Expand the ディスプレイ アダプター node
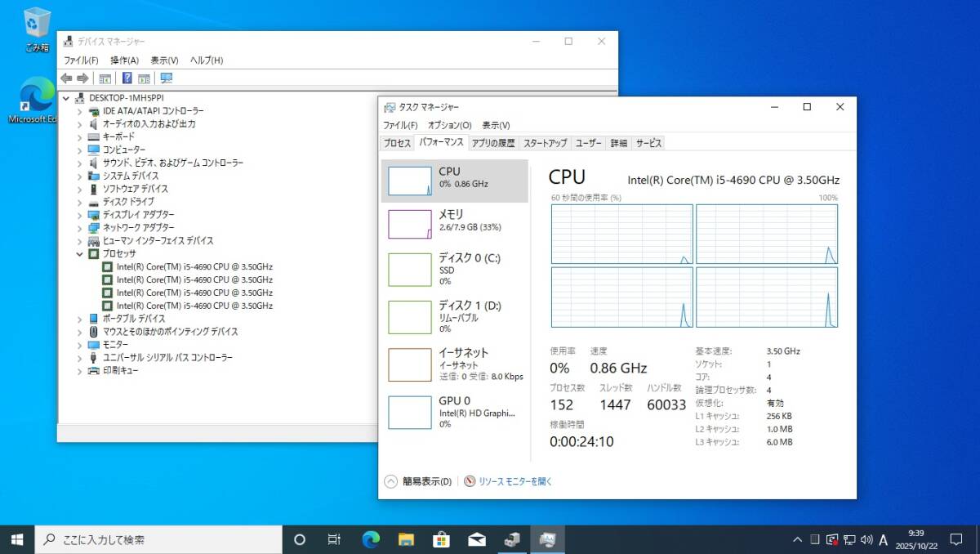Screen dimensions: 980x554 [80, 215]
